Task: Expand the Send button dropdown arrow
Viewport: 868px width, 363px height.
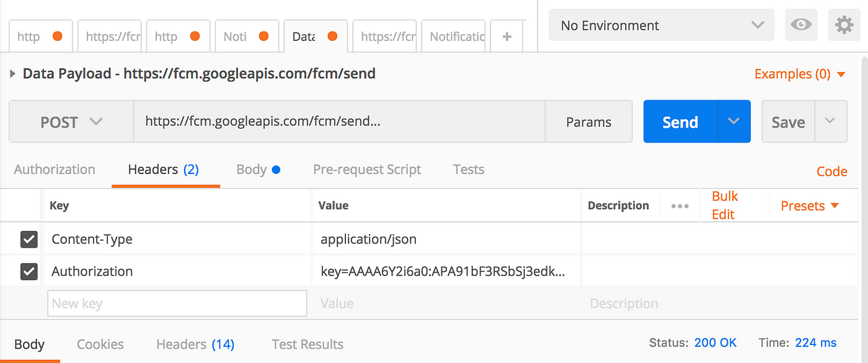Action: point(734,121)
